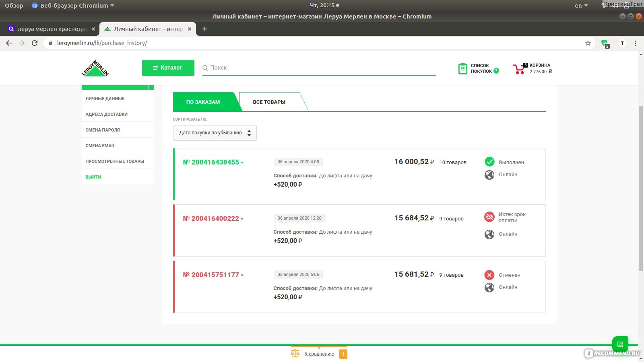Click the Корзина 2 776,00 ₽ label
Image resolution: width=644 pixels, height=362 pixels.
tap(541, 68)
